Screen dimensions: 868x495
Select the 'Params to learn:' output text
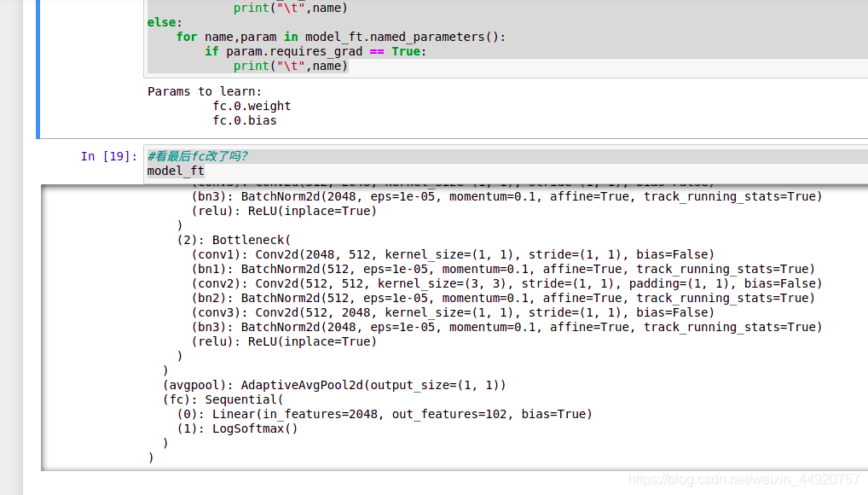click(x=205, y=91)
